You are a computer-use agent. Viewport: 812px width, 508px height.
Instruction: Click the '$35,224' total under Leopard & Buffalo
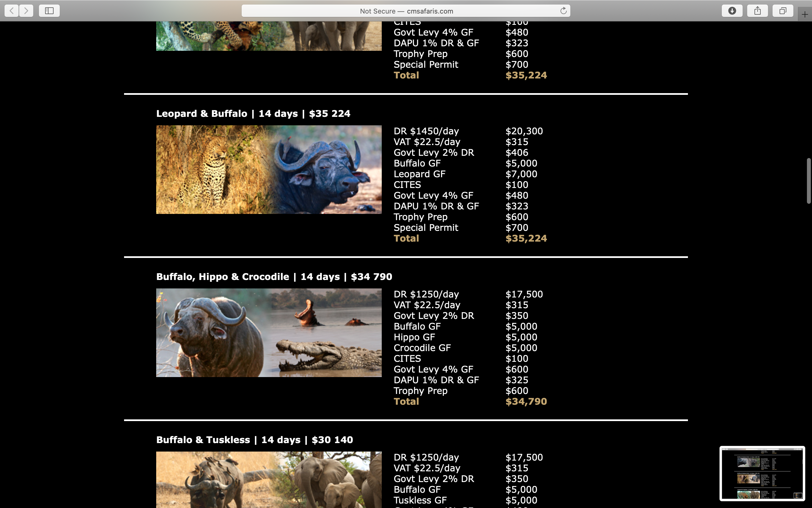click(526, 238)
